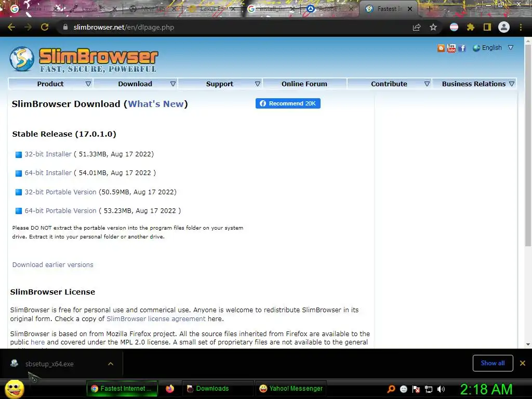Image resolution: width=532 pixels, height=399 pixels.
Task: Click the SlimBrowser globe logo
Action: click(22, 59)
